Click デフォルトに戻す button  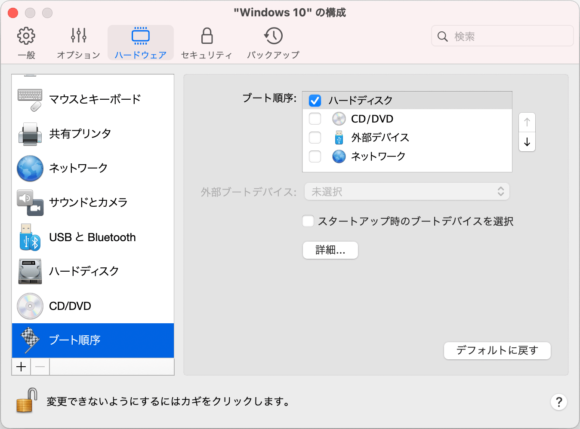coord(497,350)
